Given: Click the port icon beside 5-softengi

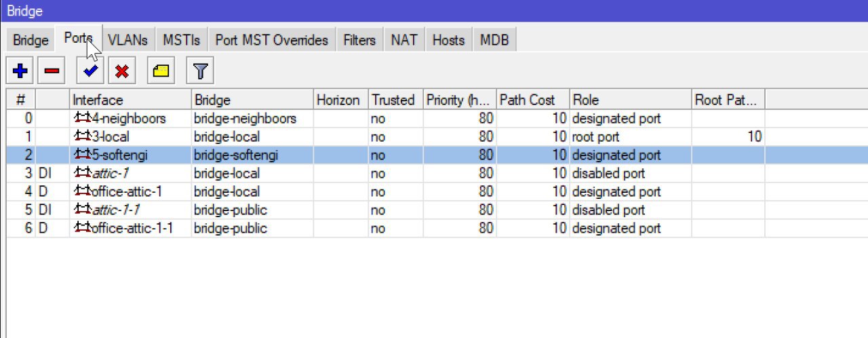Looking at the screenshot, I should [x=83, y=155].
